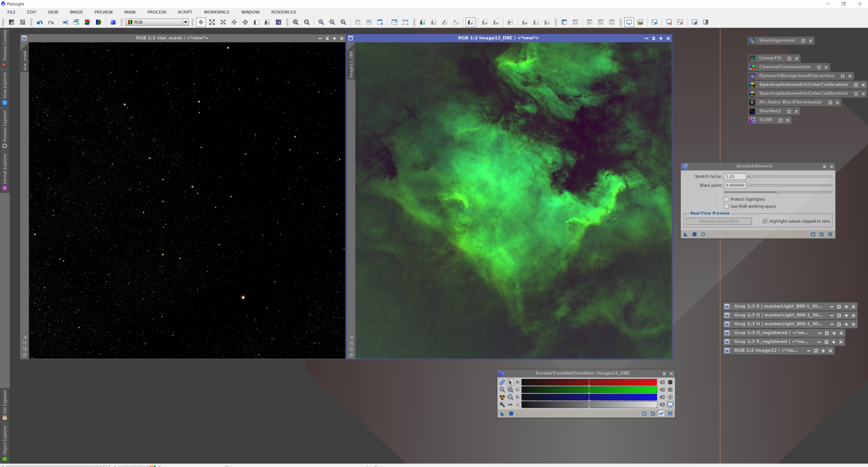The image size is (868, 467).
Task: Open the Process Console side tab
Action: pyautogui.click(x=5, y=48)
